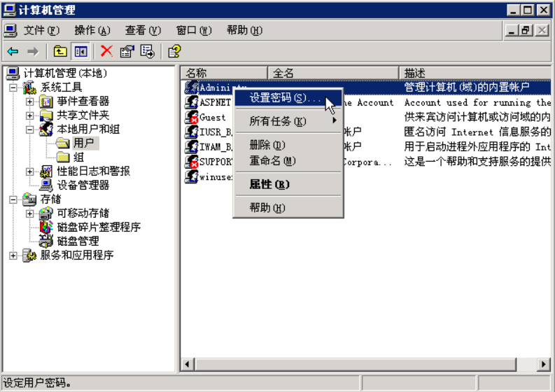Select the 磁盘管理 tree label

78,241
